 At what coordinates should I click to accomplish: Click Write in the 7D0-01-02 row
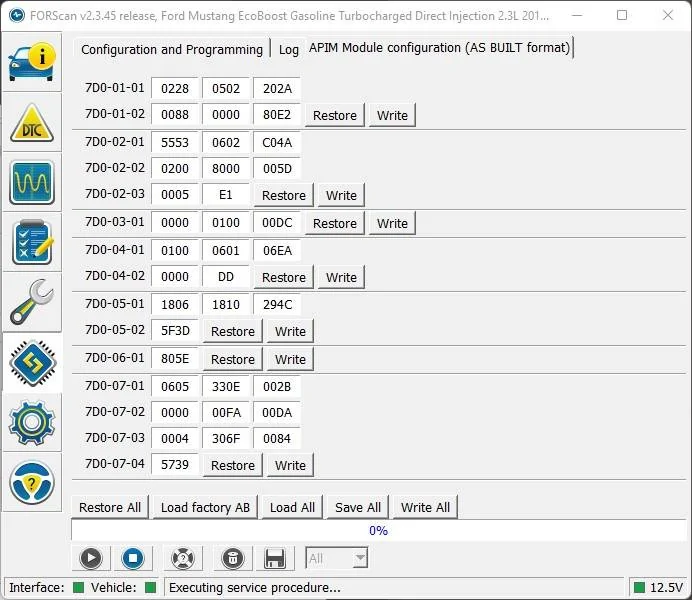pyautogui.click(x=392, y=115)
